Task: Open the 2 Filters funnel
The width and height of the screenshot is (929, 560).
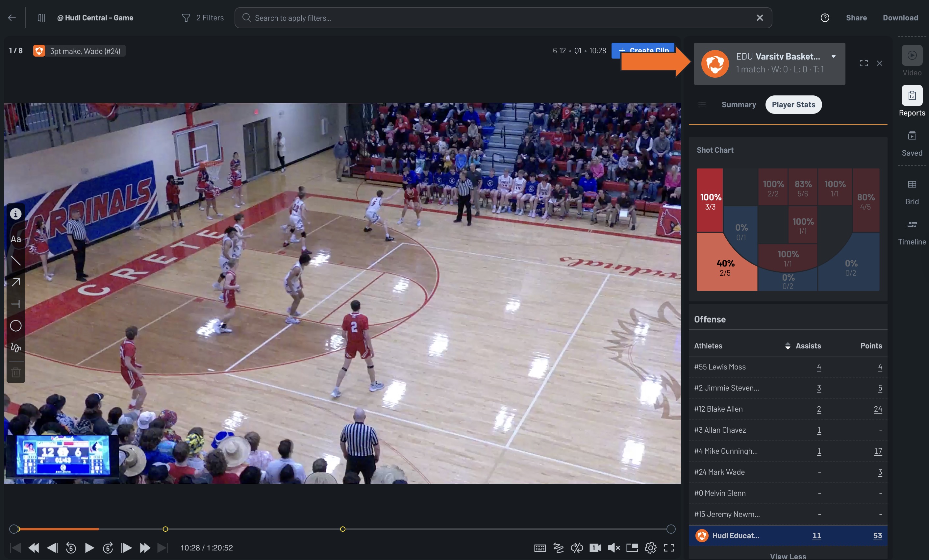Action: (x=203, y=18)
